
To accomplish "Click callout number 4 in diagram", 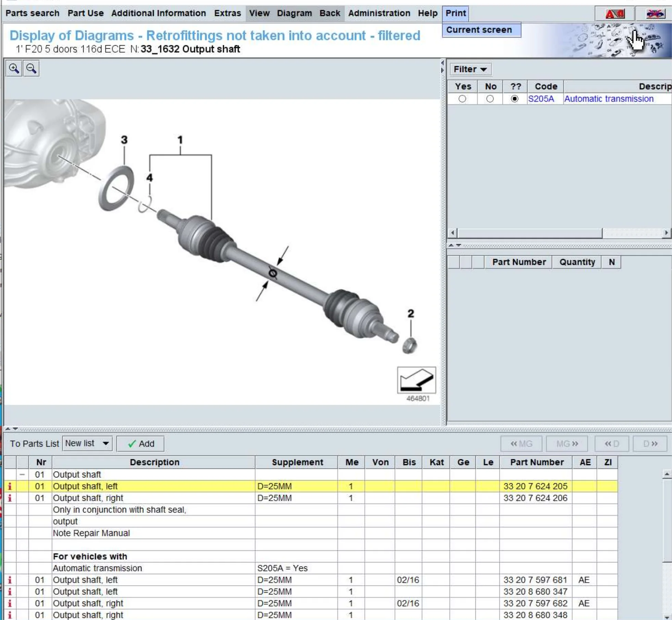I will click(150, 178).
